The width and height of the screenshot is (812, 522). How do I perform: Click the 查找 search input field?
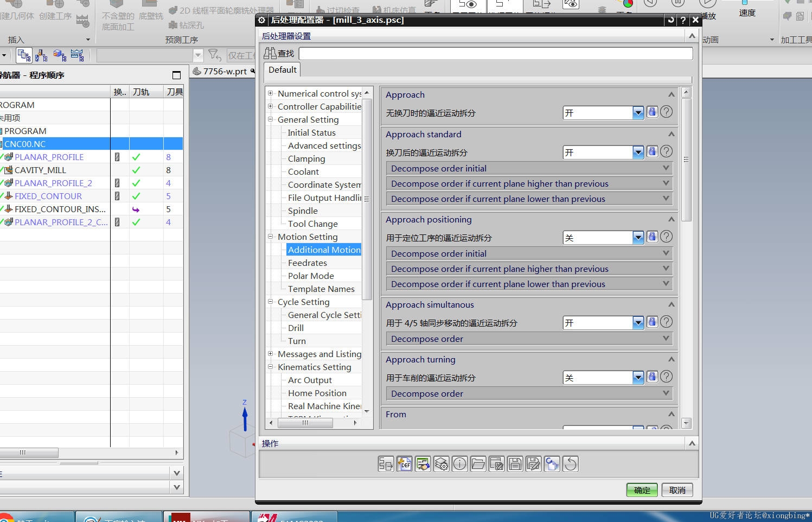pyautogui.click(x=496, y=54)
